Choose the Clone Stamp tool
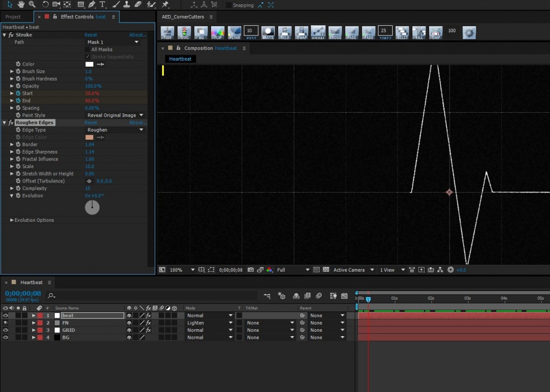The height and width of the screenshot is (392, 550). pos(126,5)
